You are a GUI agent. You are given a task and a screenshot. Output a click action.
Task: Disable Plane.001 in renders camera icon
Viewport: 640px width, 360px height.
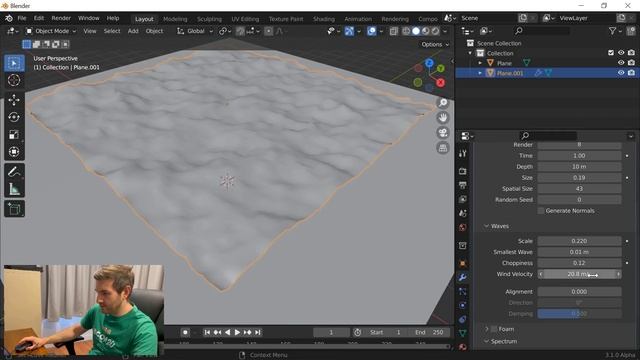631,73
